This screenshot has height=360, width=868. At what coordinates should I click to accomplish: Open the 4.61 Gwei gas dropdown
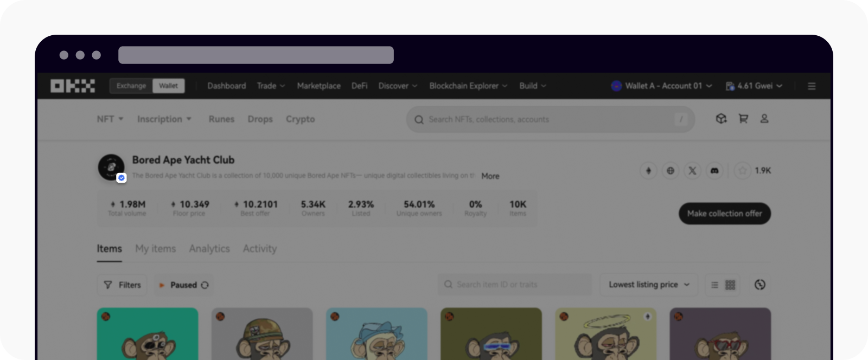click(x=754, y=86)
